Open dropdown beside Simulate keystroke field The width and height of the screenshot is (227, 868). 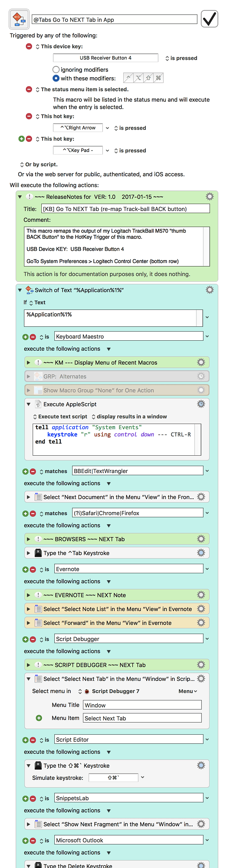point(142,778)
